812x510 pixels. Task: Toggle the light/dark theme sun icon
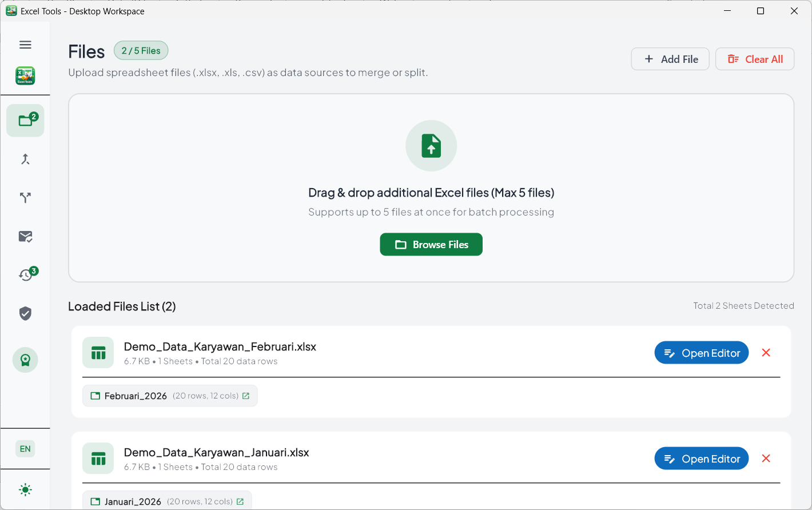click(25, 489)
